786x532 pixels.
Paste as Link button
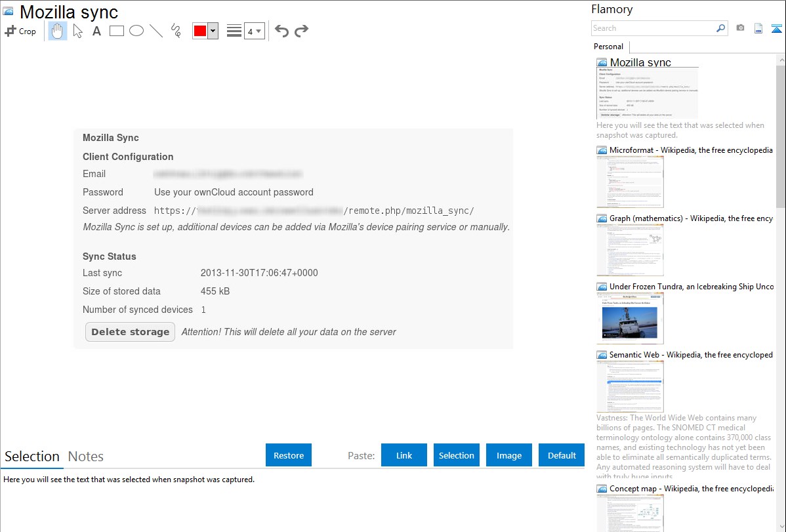[404, 455]
